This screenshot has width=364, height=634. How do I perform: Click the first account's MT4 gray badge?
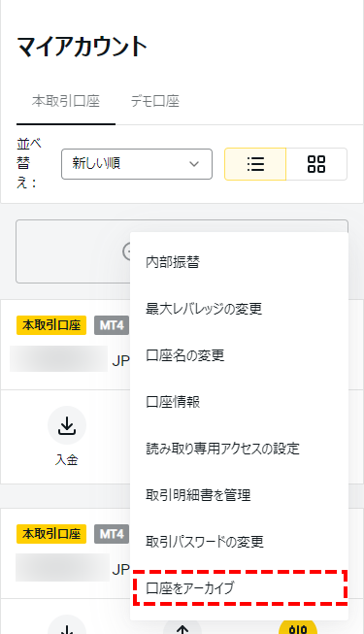pyautogui.click(x=112, y=325)
